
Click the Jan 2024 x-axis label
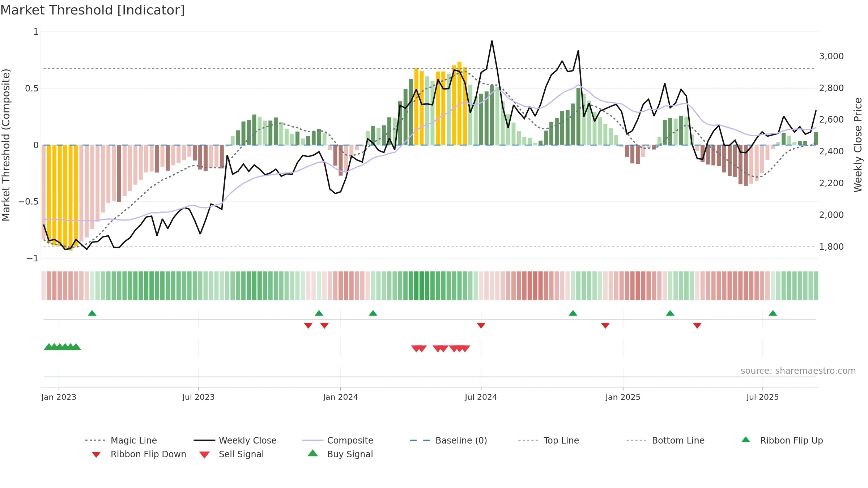pyautogui.click(x=341, y=397)
